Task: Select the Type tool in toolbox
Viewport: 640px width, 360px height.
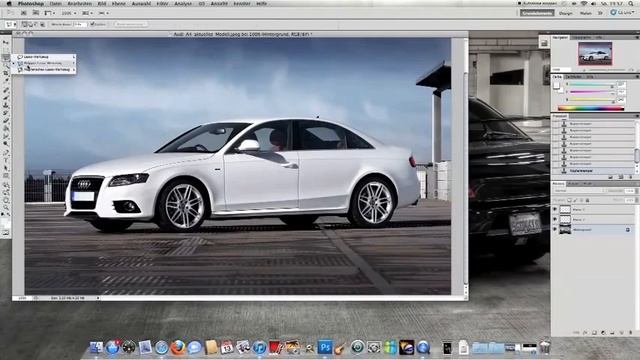Action: click(6, 160)
